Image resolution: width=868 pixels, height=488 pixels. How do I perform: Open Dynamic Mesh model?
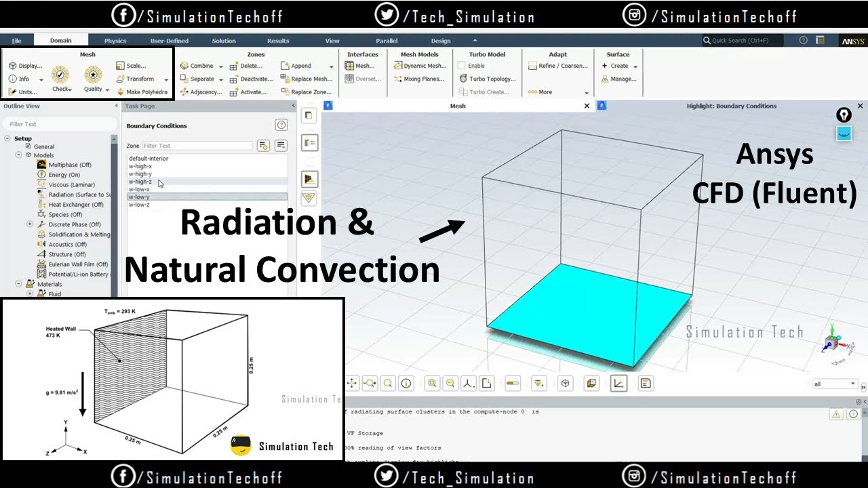pos(420,66)
